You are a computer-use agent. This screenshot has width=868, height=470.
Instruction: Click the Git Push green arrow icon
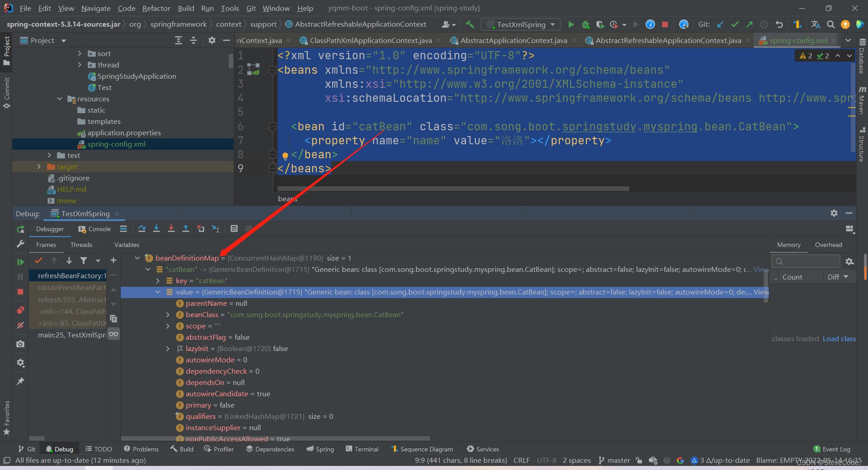749,24
